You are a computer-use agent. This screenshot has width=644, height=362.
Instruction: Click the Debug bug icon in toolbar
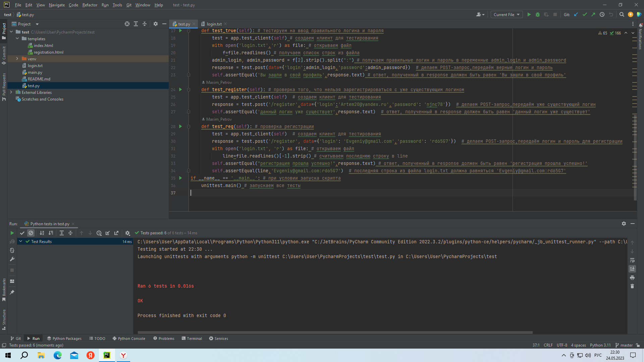click(538, 15)
